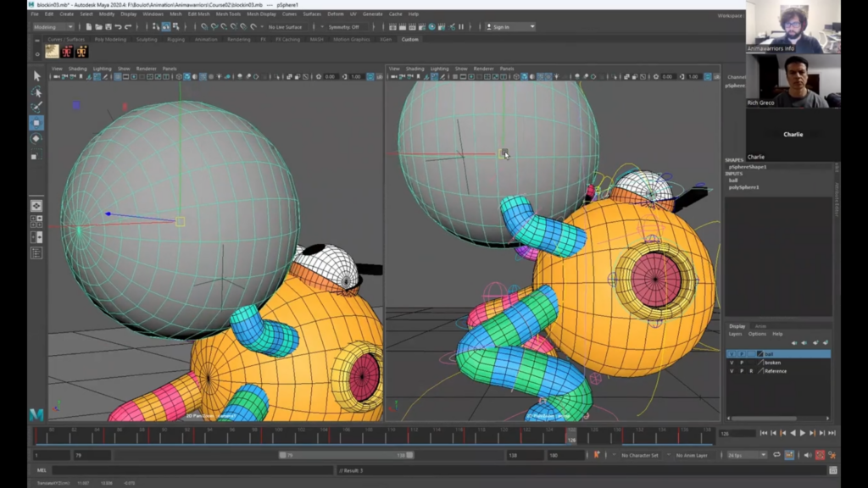This screenshot has height=488, width=868.
Task: Open the Script Editor icon
Action: coord(833,470)
